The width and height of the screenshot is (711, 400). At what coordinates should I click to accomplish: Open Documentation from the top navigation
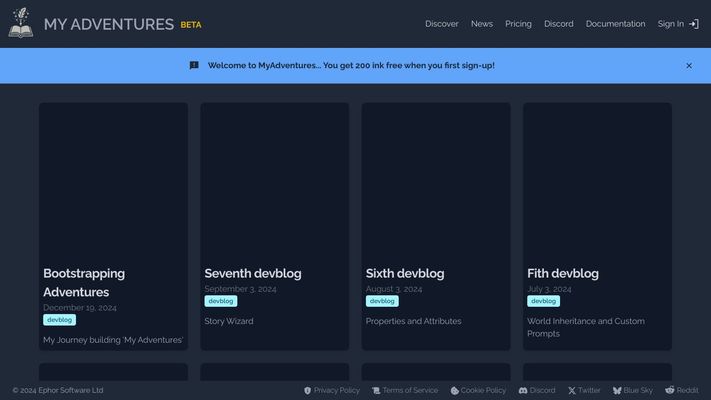pyautogui.click(x=615, y=24)
